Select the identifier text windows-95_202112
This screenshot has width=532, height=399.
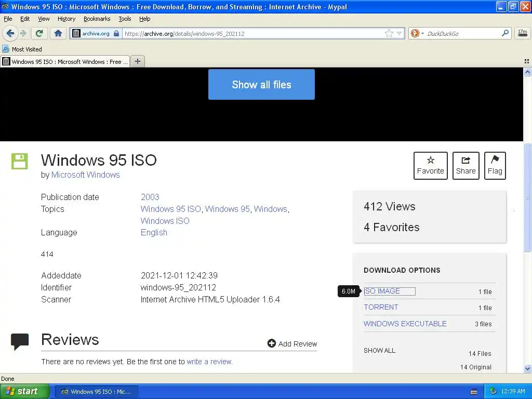click(x=178, y=287)
